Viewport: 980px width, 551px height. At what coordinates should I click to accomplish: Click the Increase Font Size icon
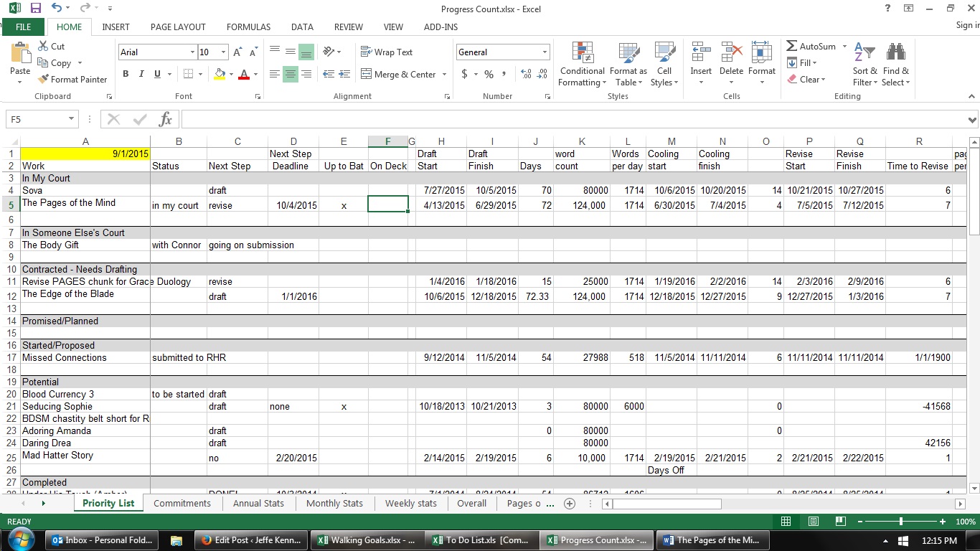coord(238,52)
